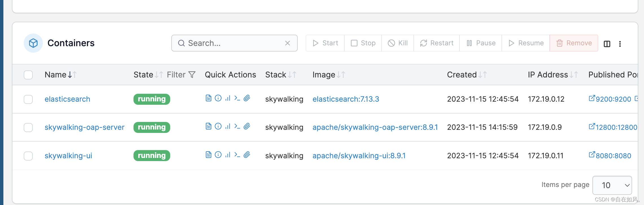This screenshot has height=205, width=644.
Task: Click IP address 172.19.0.12
Action: click(546, 99)
